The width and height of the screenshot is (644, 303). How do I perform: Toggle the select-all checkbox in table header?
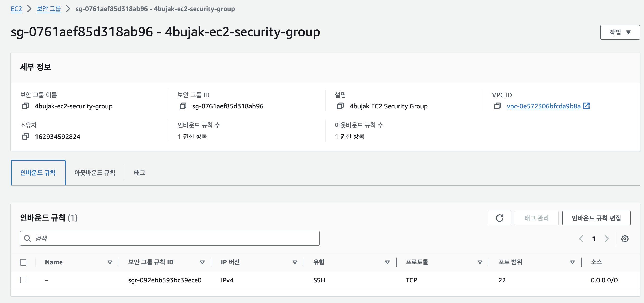pyautogui.click(x=23, y=262)
